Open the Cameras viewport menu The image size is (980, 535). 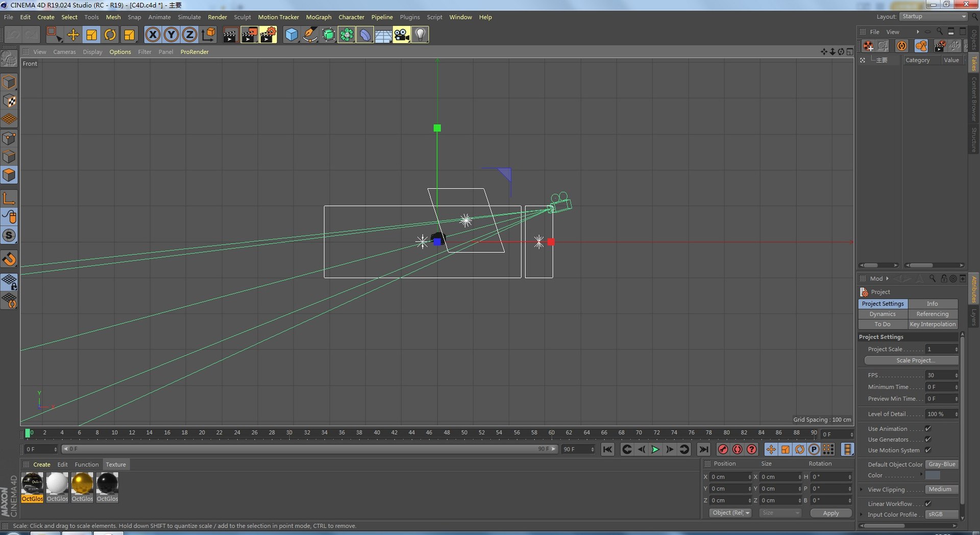[64, 52]
